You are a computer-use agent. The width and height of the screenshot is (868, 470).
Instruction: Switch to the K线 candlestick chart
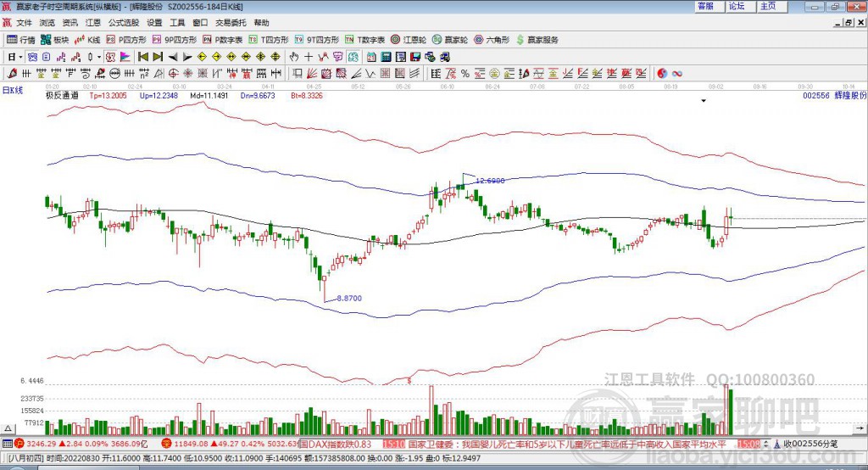(x=87, y=40)
